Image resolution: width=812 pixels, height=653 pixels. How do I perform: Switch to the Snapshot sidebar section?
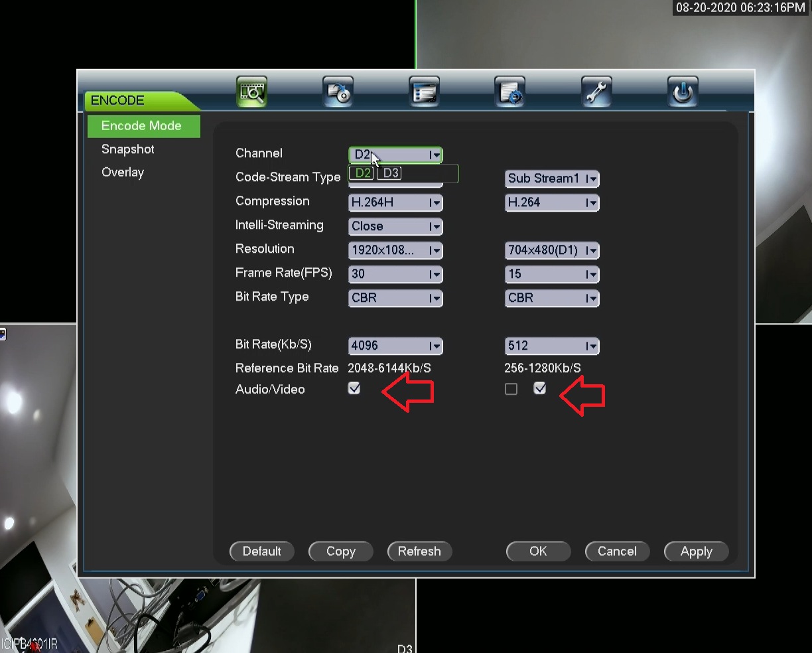[127, 149]
